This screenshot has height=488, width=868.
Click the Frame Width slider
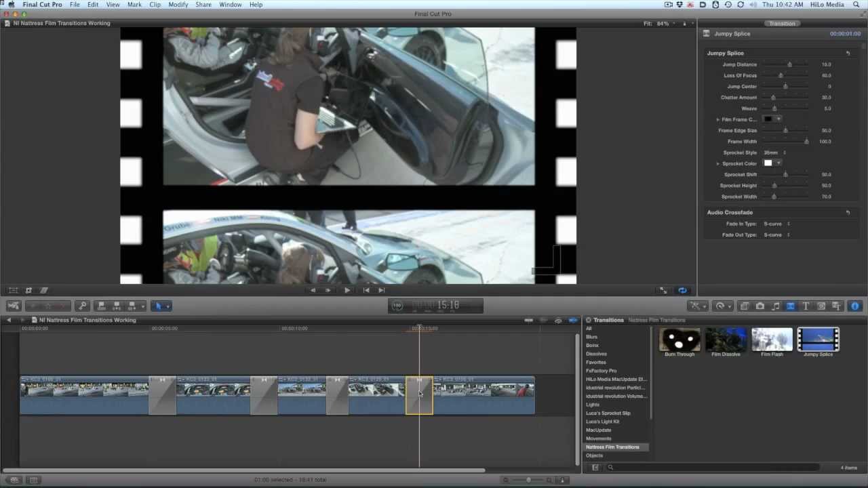785,142
